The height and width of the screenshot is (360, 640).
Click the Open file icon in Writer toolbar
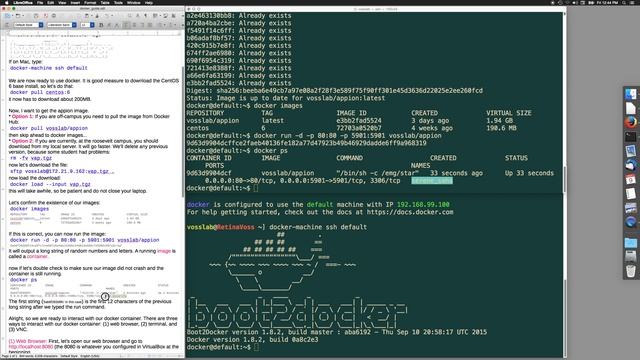coord(18,16)
